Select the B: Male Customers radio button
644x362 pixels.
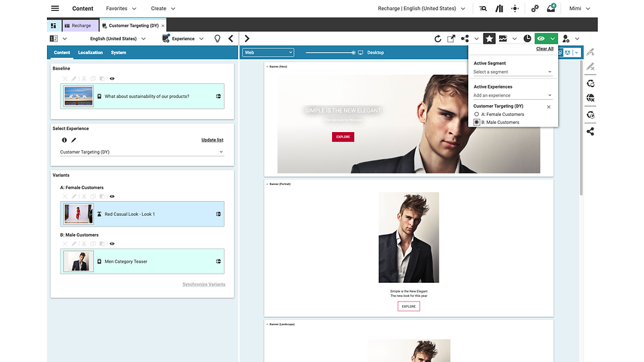click(476, 122)
